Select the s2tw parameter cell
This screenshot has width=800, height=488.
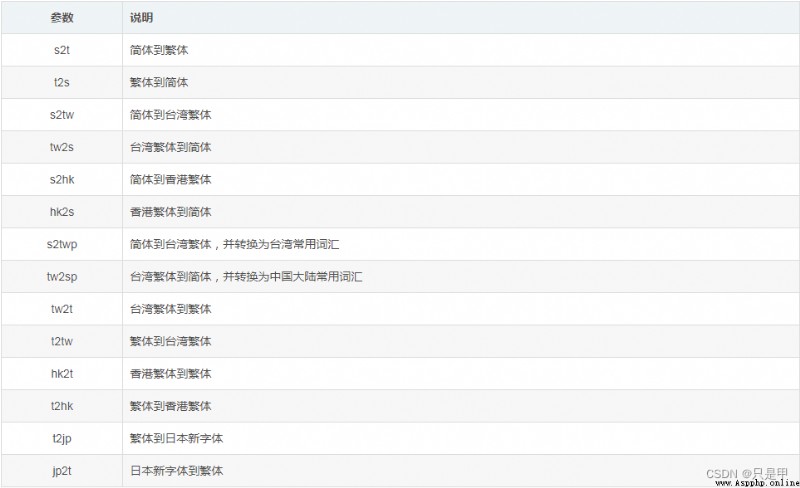(x=62, y=115)
